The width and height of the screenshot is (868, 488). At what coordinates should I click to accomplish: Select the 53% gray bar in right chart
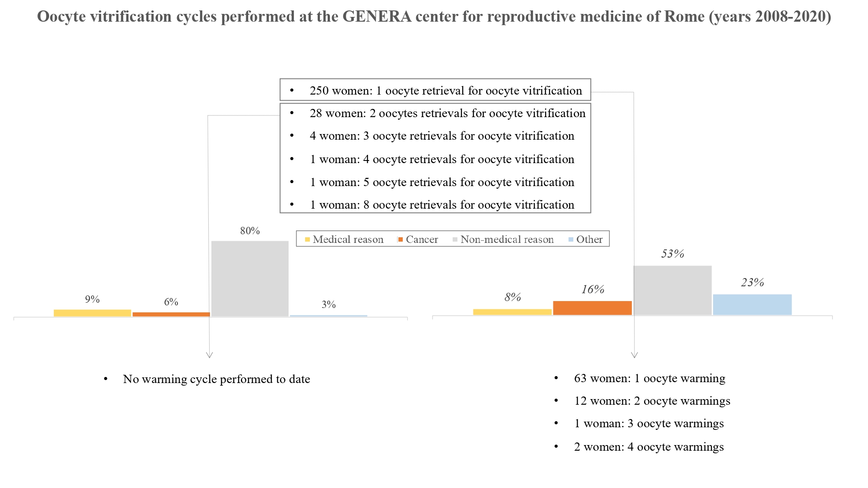coord(672,290)
